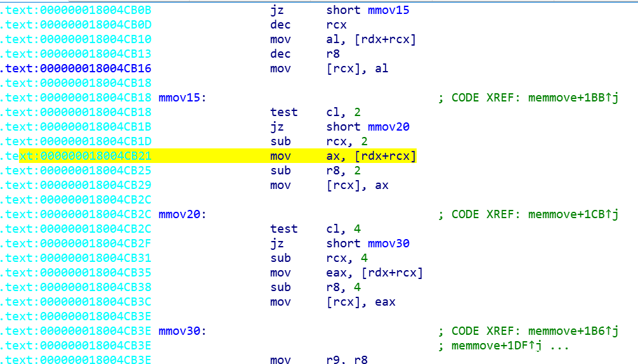Click mmov20 target in jz short instruction
The image size is (638, 364).
click(386, 127)
